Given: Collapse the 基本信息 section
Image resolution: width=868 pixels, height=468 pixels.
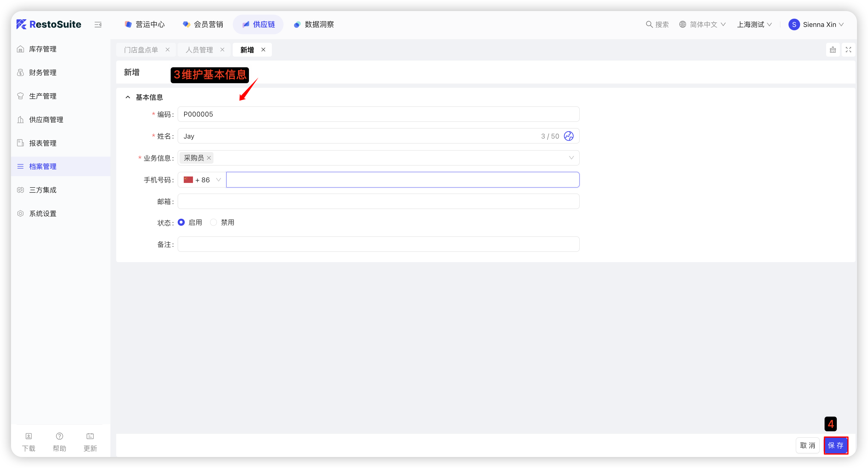Looking at the screenshot, I should (x=128, y=97).
